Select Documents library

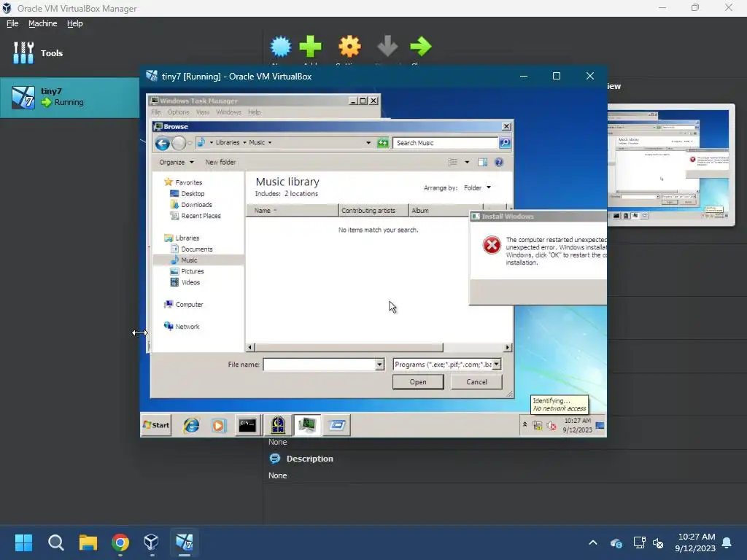pyautogui.click(x=192, y=249)
